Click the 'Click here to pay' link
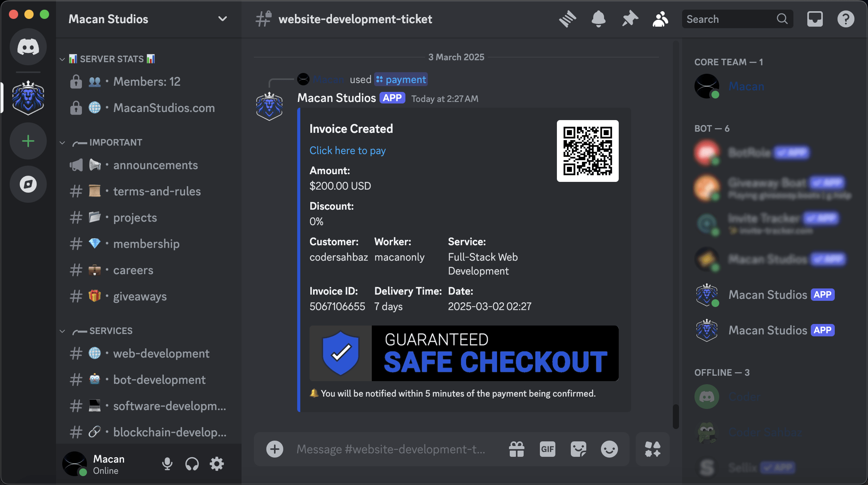The width and height of the screenshot is (868, 485). coord(347,151)
